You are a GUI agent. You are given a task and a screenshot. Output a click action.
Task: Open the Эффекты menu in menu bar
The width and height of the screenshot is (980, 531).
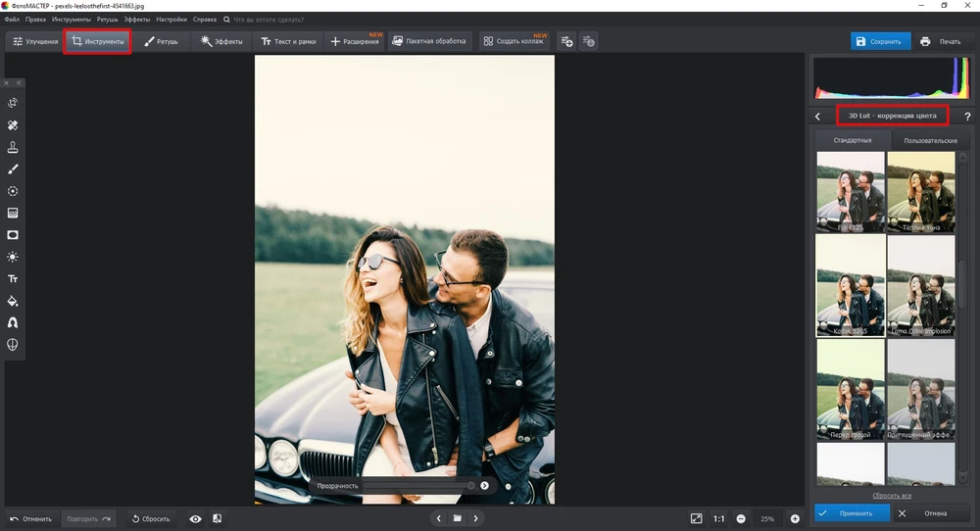pos(137,19)
